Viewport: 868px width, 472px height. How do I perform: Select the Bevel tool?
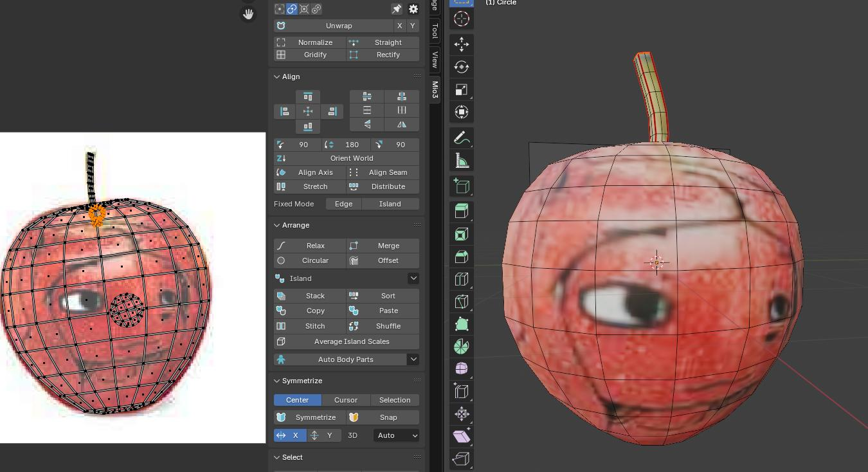pyautogui.click(x=461, y=257)
